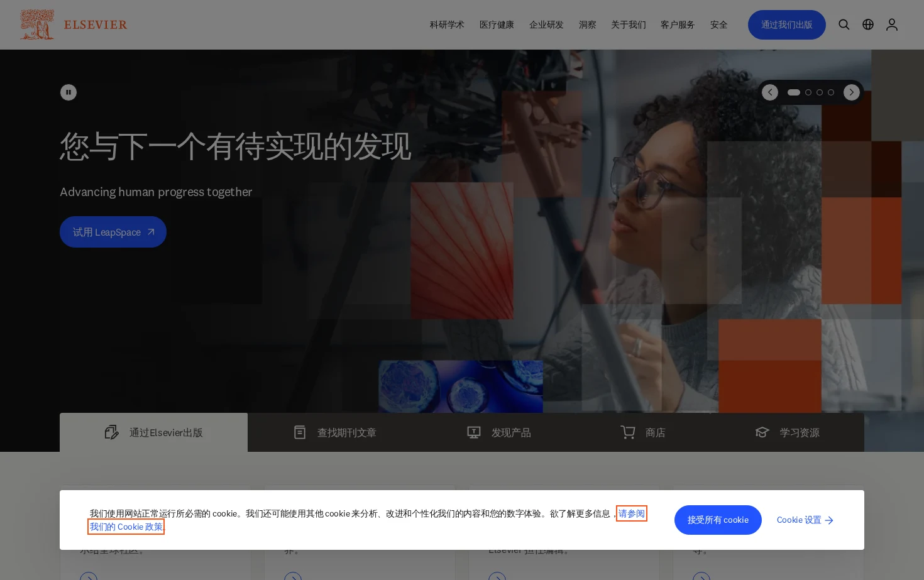Open Cookie 设置 link
The width and height of the screenshot is (924, 580).
click(x=805, y=520)
